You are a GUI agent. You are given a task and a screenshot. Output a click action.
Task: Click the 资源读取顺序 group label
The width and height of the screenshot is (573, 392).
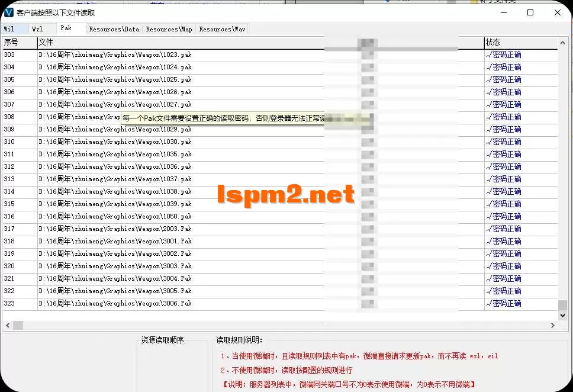(x=162, y=340)
